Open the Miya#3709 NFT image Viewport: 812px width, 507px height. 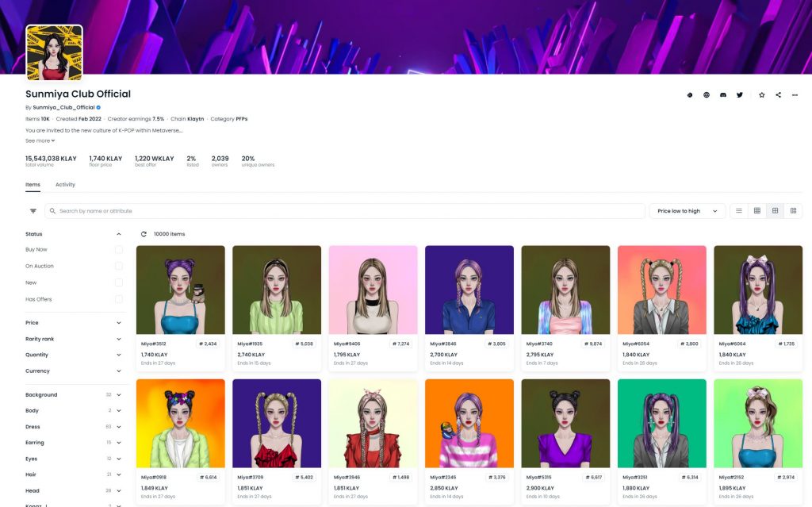coord(277,424)
